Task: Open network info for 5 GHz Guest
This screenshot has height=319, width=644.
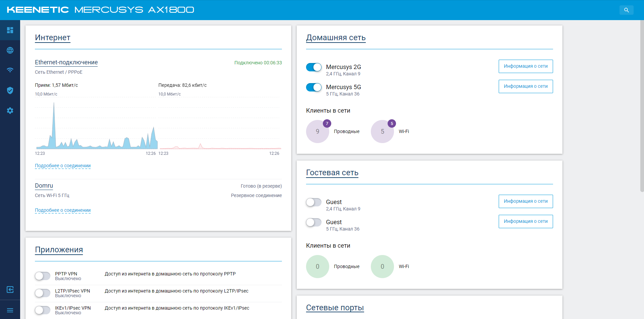Action: coord(526,221)
